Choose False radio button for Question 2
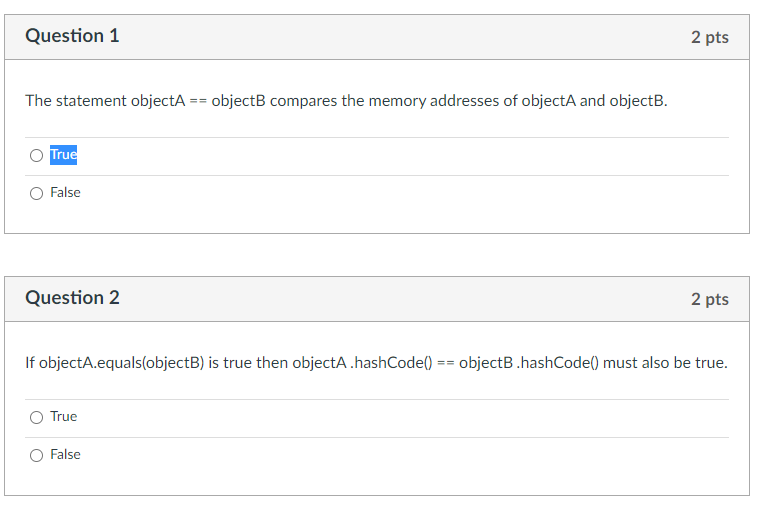 [36, 455]
